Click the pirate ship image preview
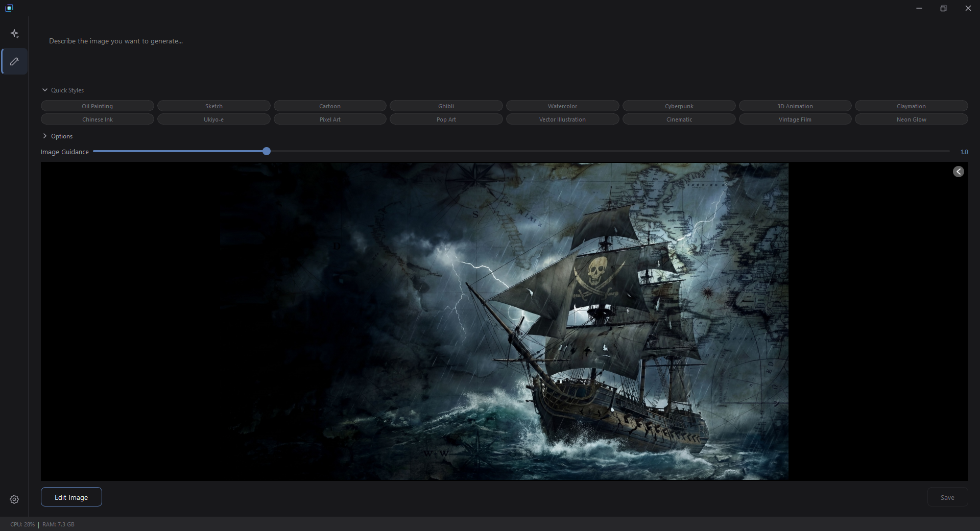 pos(505,322)
